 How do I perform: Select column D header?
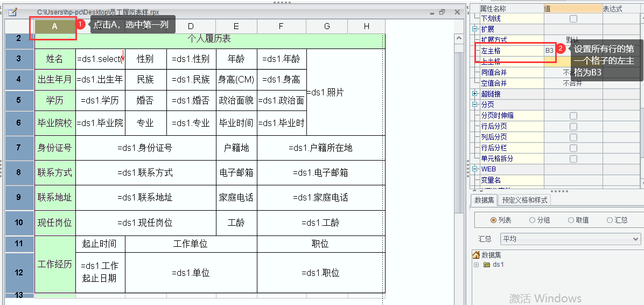(191, 26)
